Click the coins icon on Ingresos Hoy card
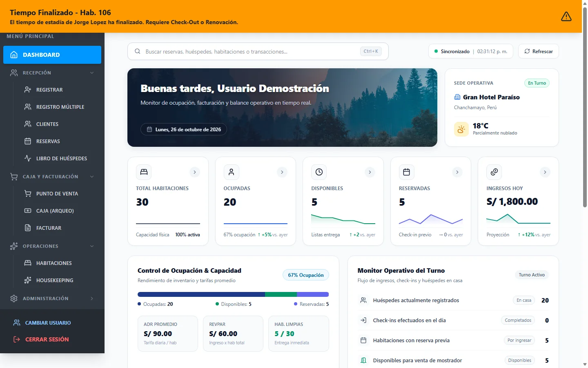 [x=494, y=172]
